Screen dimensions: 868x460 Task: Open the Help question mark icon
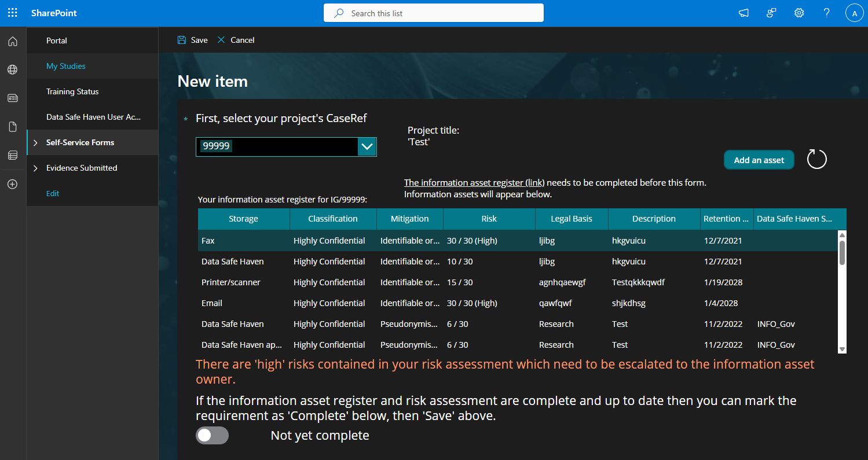(x=827, y=13)
